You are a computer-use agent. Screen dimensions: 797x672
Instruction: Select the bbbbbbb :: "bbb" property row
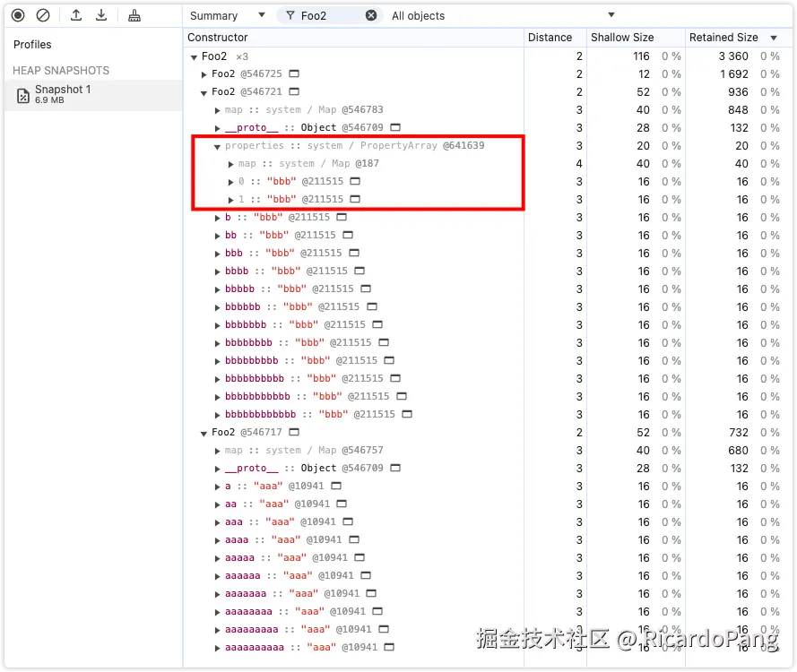[488, 324]
